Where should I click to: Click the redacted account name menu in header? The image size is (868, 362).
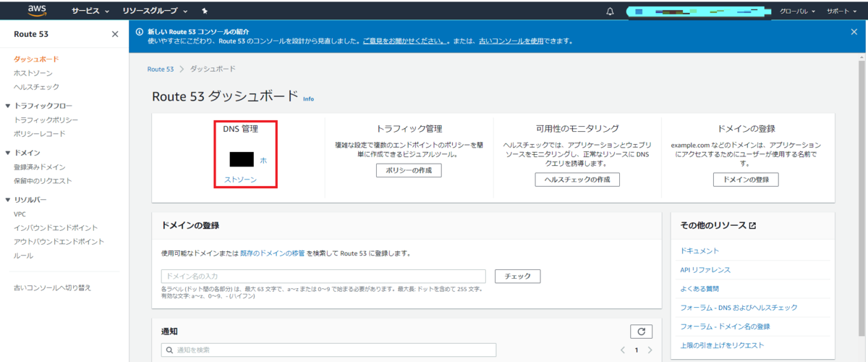pos(698,12)
